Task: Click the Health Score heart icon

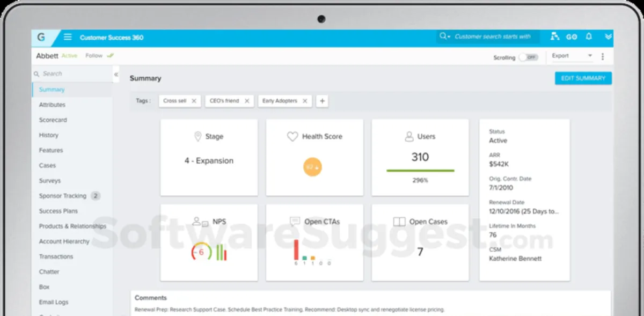Action: [x=292, y=137]
